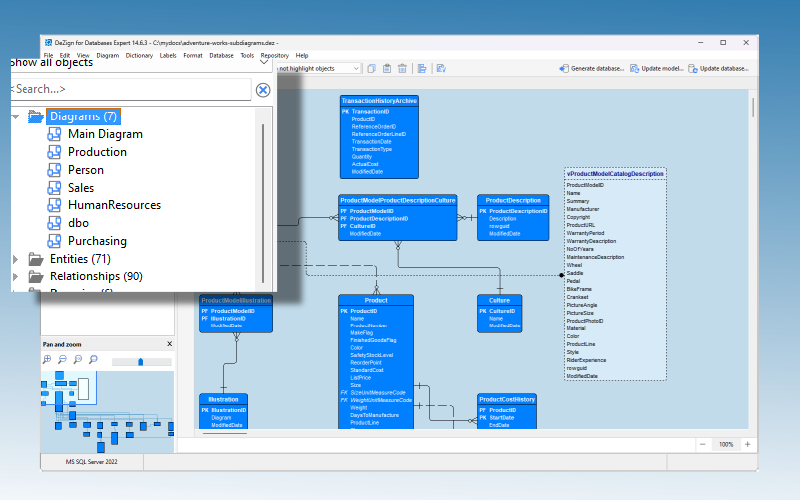Viewport: 800px width, 500px height.
Task: Click the Relationships folder icon
Action: click(36, 277)
